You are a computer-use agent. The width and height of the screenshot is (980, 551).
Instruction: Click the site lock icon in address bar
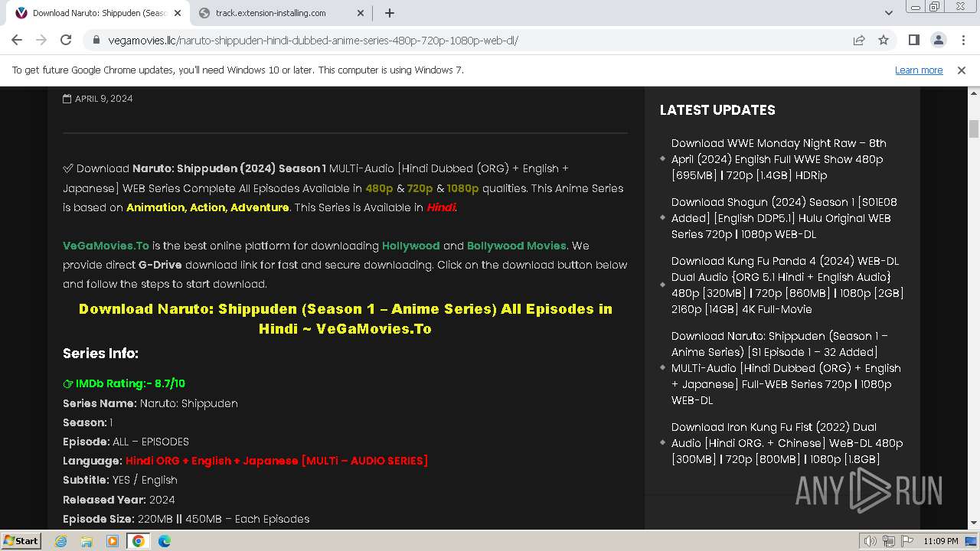tap(96, 40)
